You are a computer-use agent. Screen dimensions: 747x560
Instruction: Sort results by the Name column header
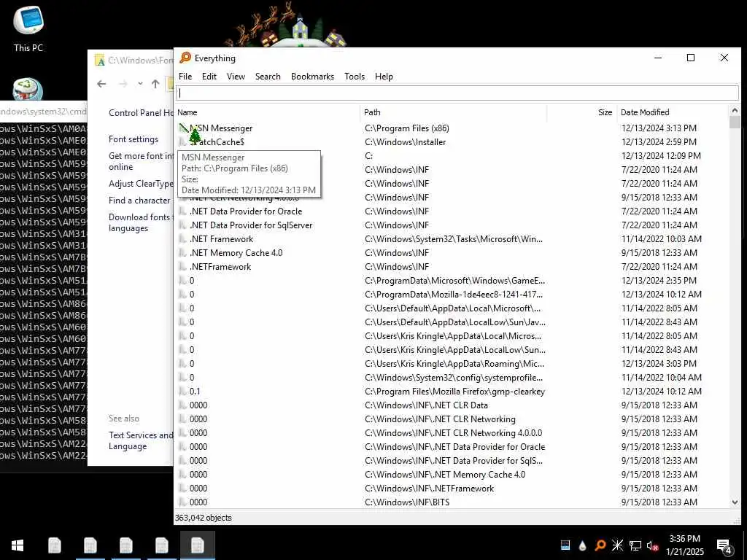[x=268, y=112]
